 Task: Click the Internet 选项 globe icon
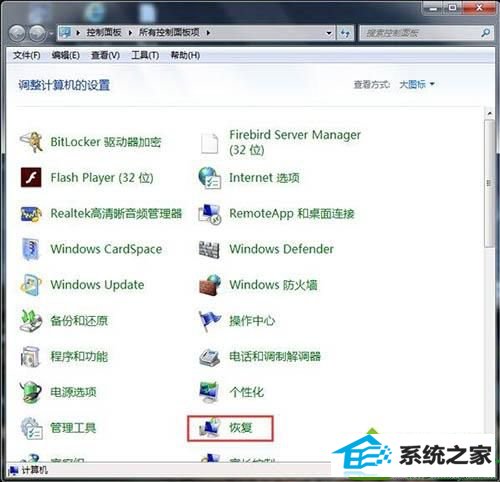209,178
